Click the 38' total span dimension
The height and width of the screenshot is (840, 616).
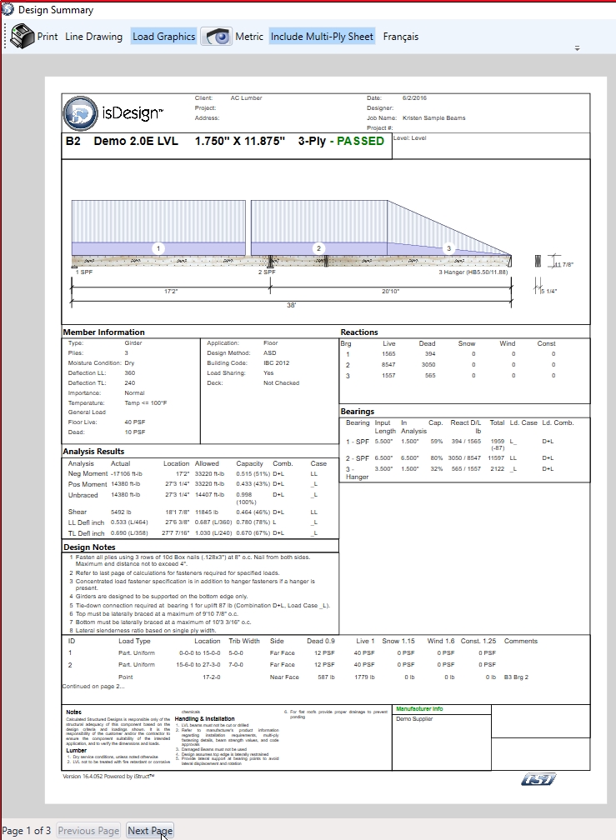pos(292,305)
